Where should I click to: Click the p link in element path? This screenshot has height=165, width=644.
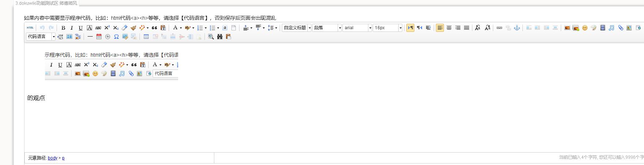[63, 158]
